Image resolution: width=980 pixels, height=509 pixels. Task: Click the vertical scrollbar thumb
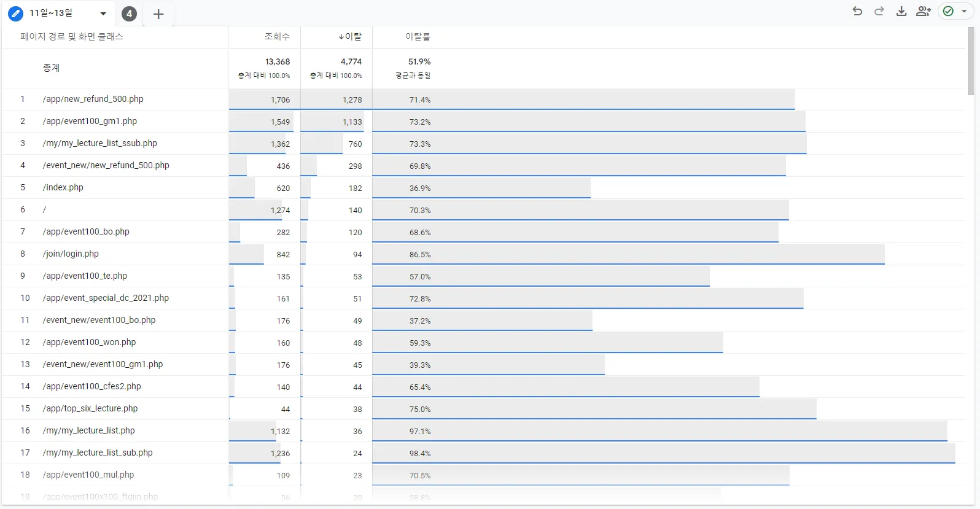pos(971,61)
